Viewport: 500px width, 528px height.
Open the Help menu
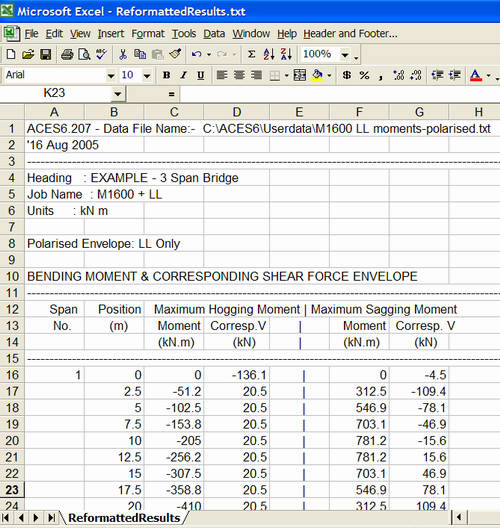pyautogui.click(x=287, y=34)
